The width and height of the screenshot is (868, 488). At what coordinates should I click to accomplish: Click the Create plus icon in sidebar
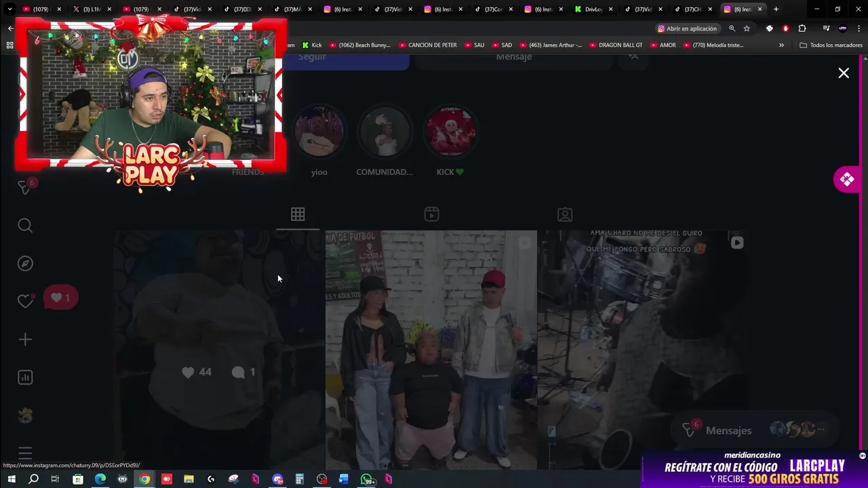(25, 340)
